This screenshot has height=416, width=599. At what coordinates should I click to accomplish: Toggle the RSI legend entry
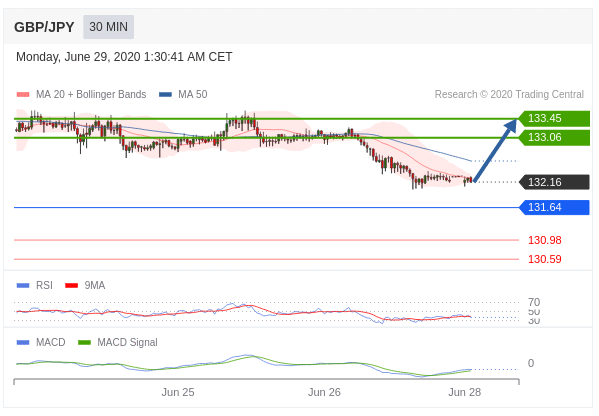point(35,285)
